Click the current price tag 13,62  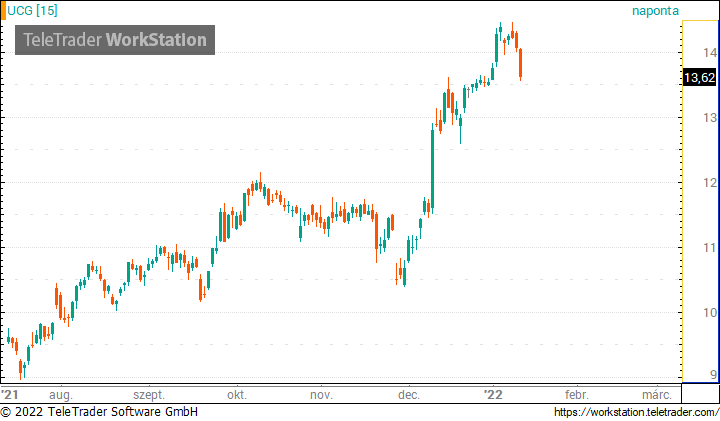pos(699,78)
